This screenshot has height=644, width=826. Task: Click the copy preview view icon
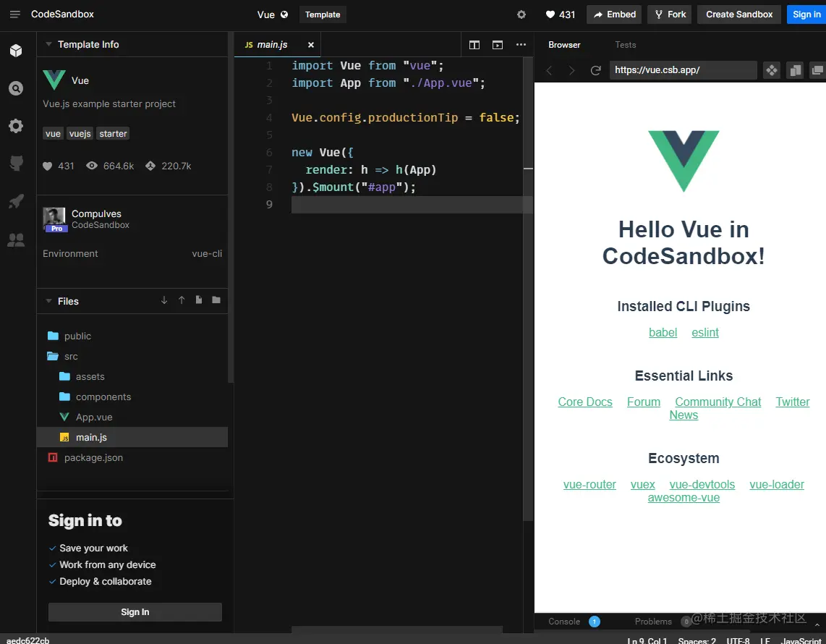pos(795,70)
